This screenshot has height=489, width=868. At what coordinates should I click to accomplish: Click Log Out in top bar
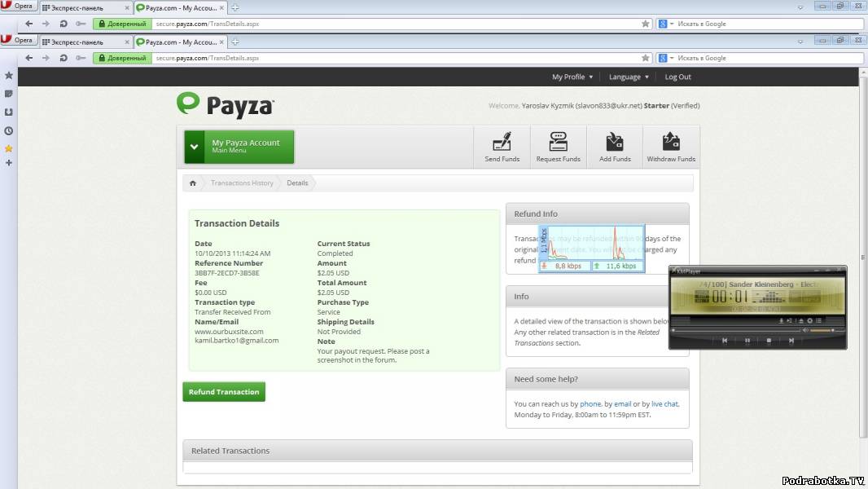pyautogui.click(x=677, y=77)
